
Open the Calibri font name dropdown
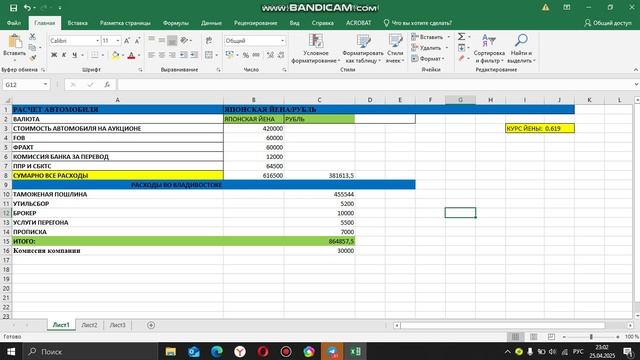click(98, 41)
